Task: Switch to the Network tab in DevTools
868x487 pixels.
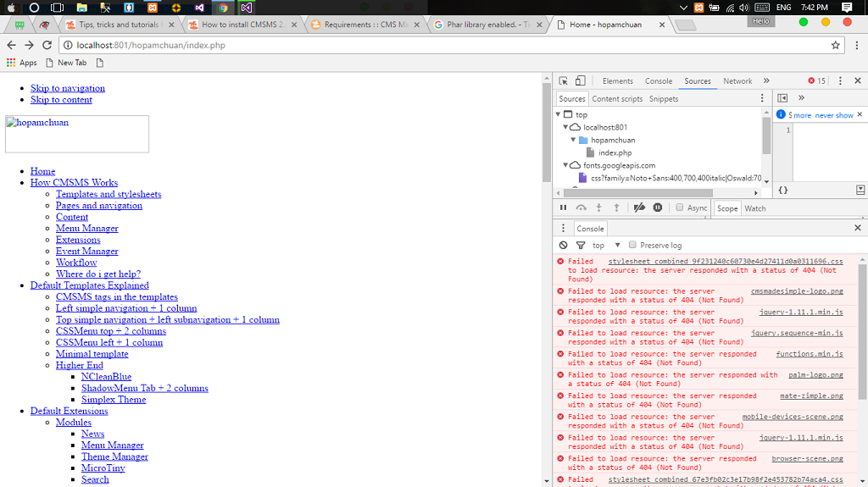Action: [737, 81]
